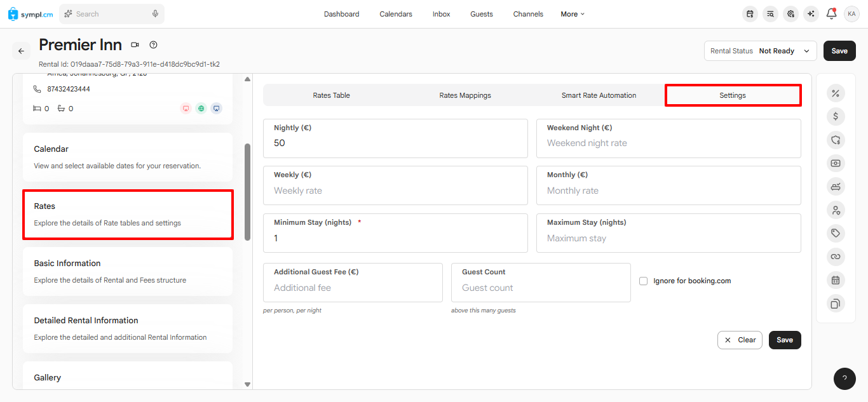
Task: Click the Maximum Stay (nights) field
Action: coord(668,233)
